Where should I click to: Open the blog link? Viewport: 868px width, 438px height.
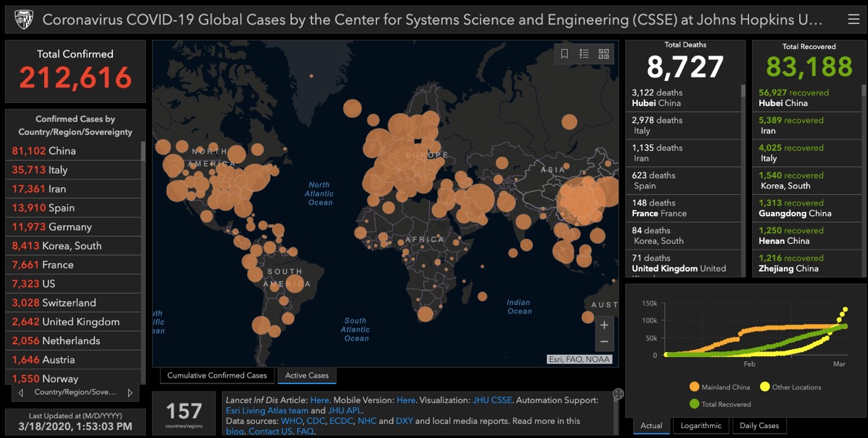point(235,431)
